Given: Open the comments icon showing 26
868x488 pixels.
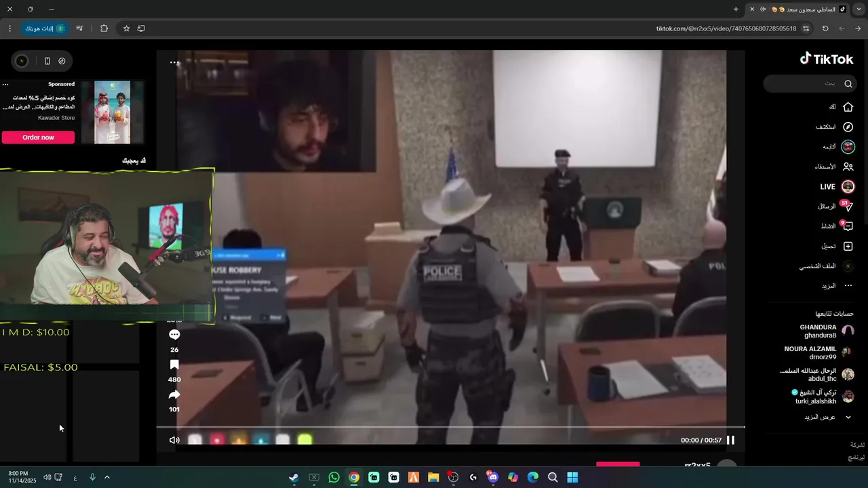Looking at the screenshot, I should [174, 335].
